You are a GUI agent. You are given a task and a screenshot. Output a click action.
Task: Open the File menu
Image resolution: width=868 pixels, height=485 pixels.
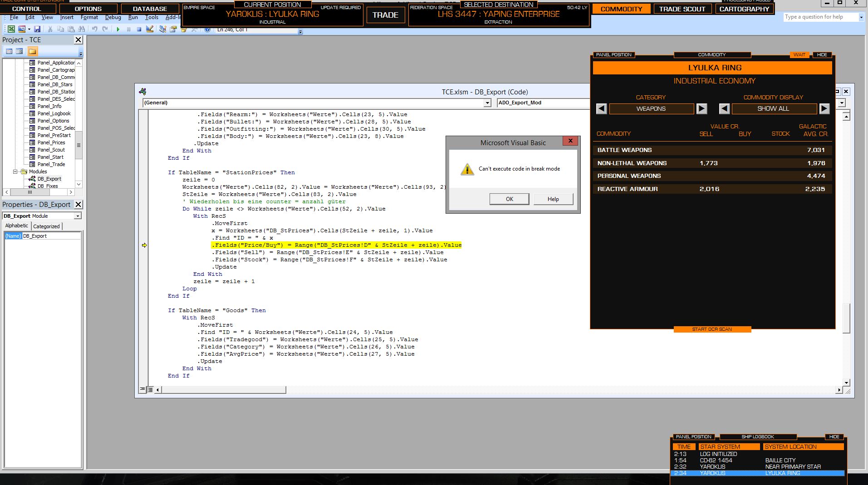[14, 17]
